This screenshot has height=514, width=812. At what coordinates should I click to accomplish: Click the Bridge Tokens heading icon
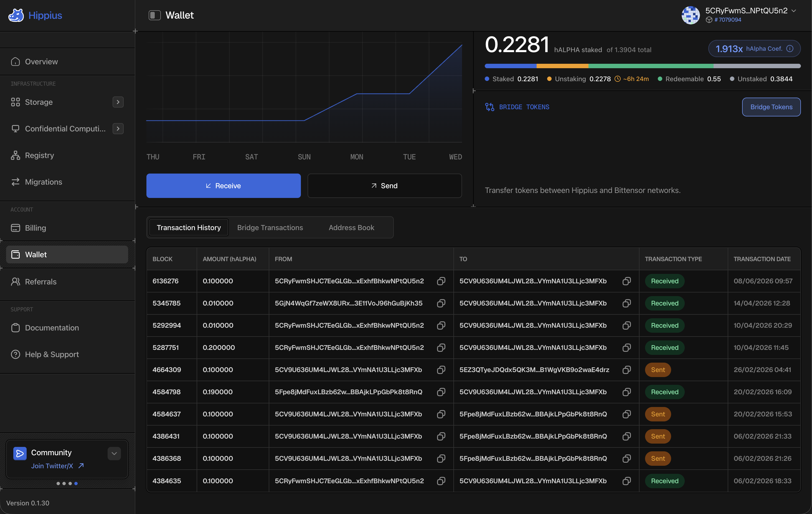click(490, 107)
